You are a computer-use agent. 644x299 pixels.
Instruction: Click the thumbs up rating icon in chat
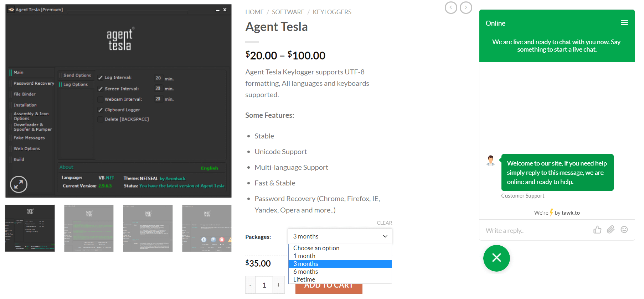(597, 230)
